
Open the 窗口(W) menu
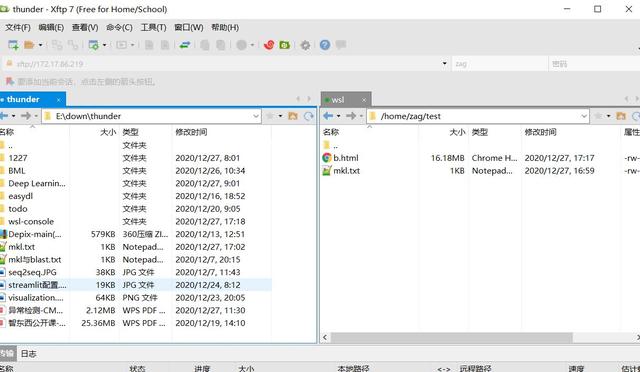(x=189, y=27)
